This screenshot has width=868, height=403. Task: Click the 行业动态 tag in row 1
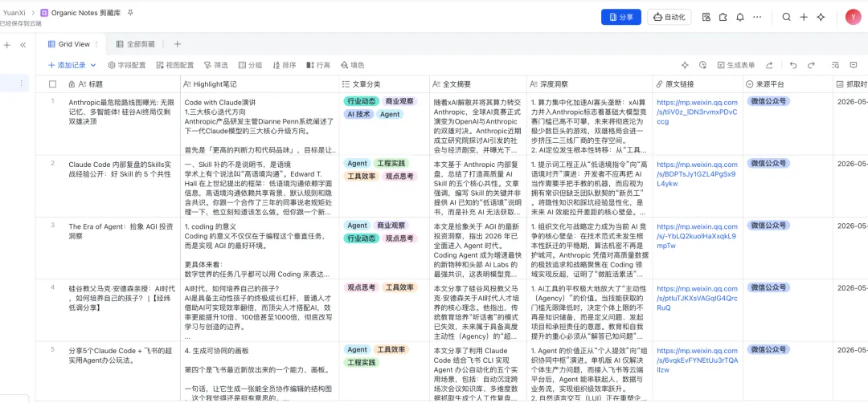[x=362, y=101]
